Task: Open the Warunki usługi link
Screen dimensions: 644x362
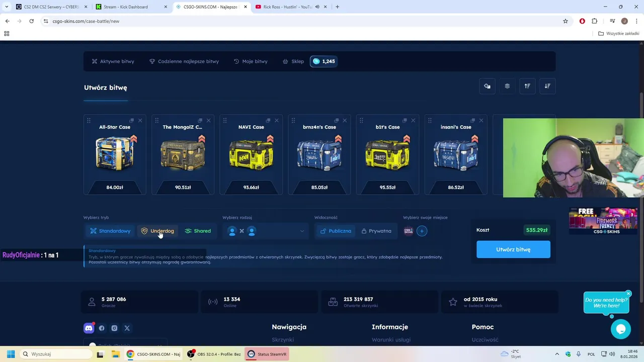Action: 391,340
